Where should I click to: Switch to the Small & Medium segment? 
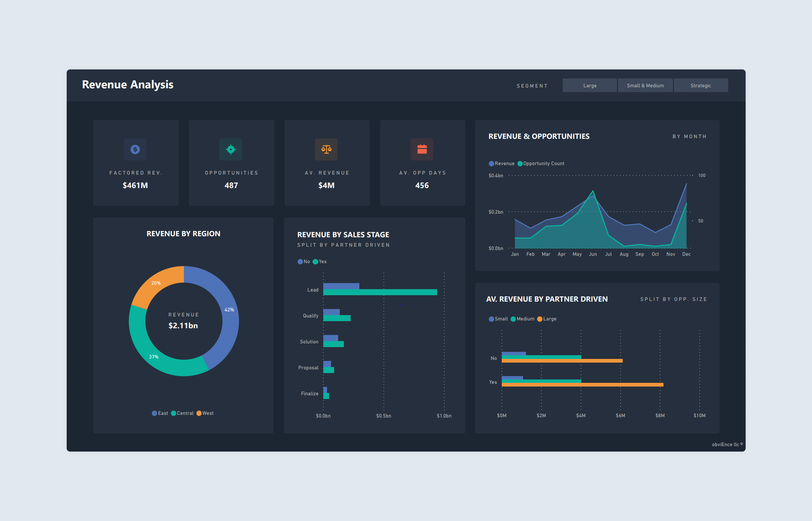[645, 85]
